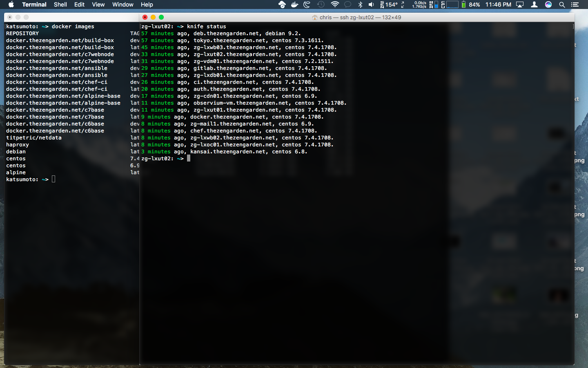The height and width of the screenshot is (368, 588).
Task: Activate Siri from the menu bar
Action: tap(548, 4)
